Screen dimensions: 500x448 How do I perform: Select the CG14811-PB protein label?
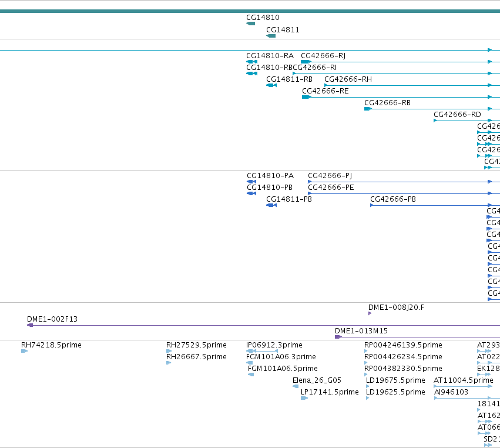(289, 199)
